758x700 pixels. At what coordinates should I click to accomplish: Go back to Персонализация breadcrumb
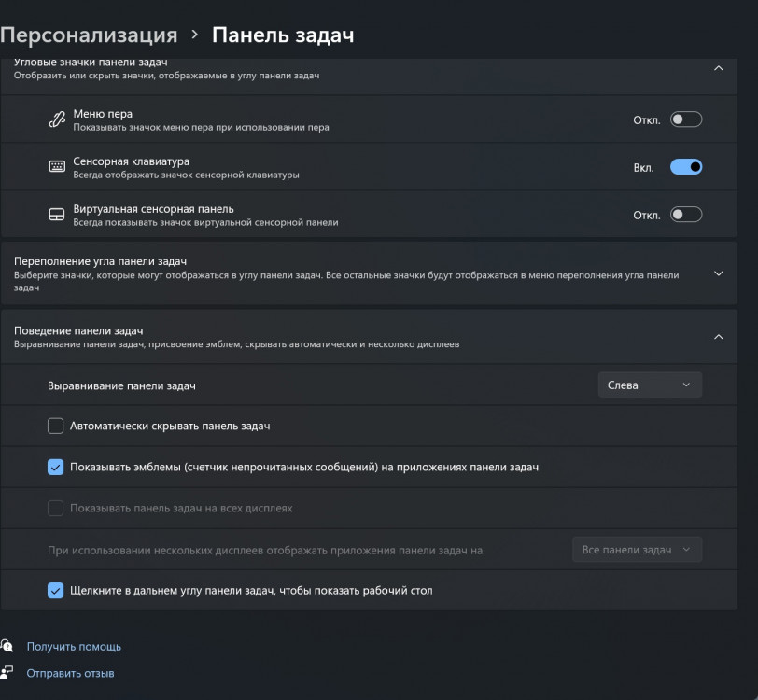tap(88, 35)
